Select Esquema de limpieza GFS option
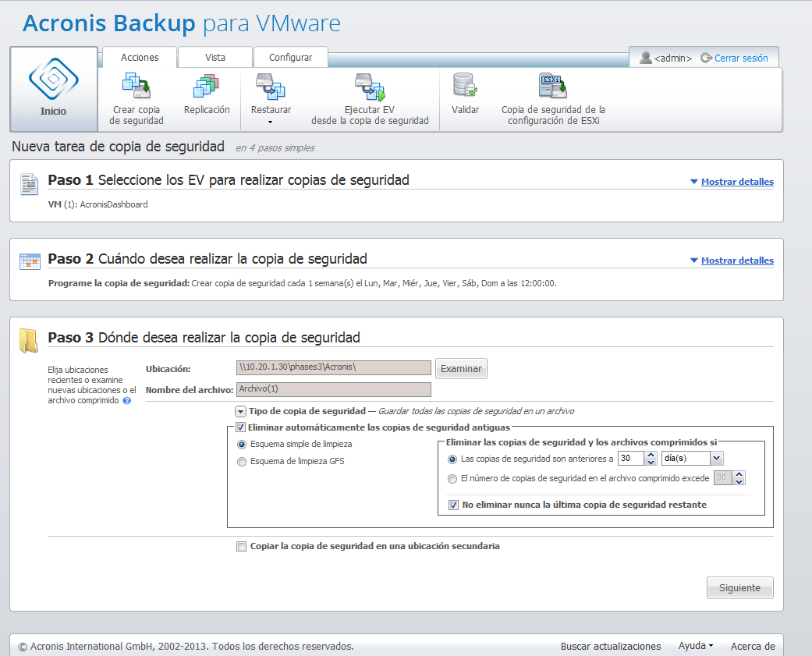 pyautogui.click(x=242, y=461)
